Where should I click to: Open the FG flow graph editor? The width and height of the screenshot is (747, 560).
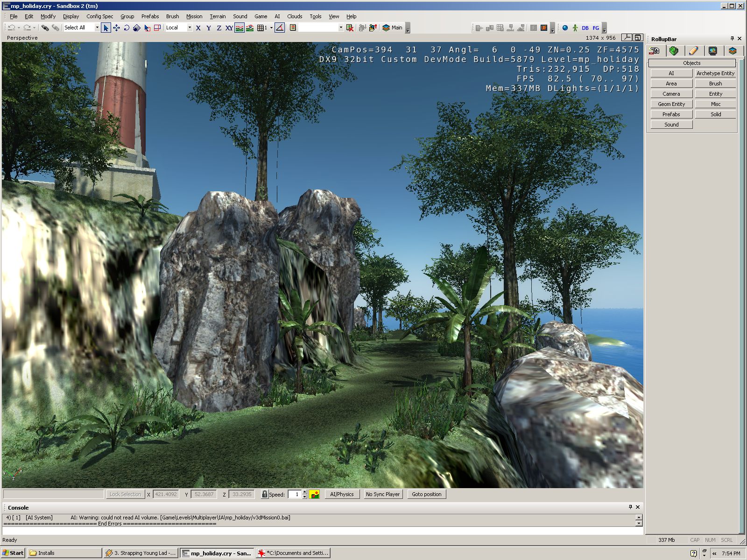click(x=596, y=28)
